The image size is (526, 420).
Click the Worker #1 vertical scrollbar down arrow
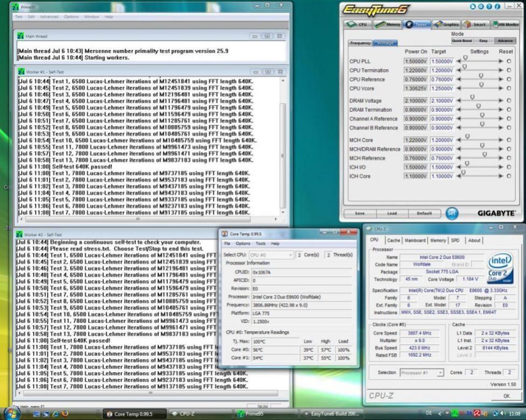(x=283, y=212)
